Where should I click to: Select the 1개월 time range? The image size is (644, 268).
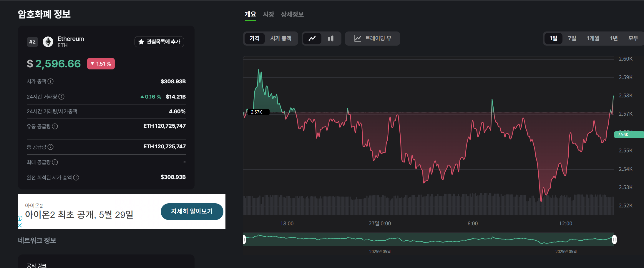pyautogui.click(x=593, y=38)
